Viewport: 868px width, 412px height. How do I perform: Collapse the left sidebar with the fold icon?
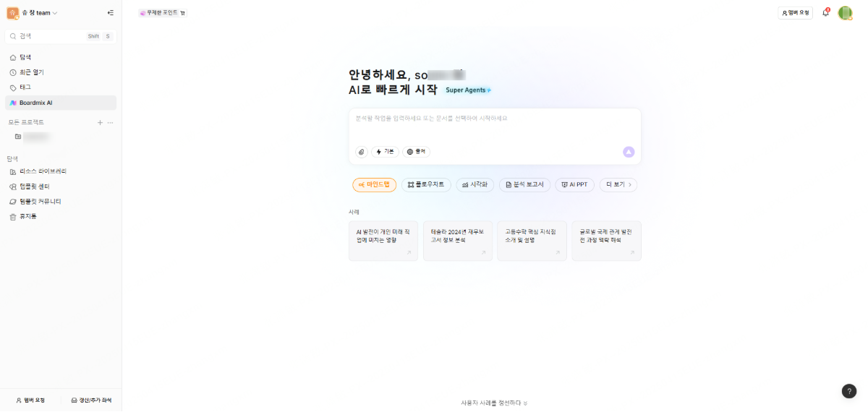click(110, 12)
